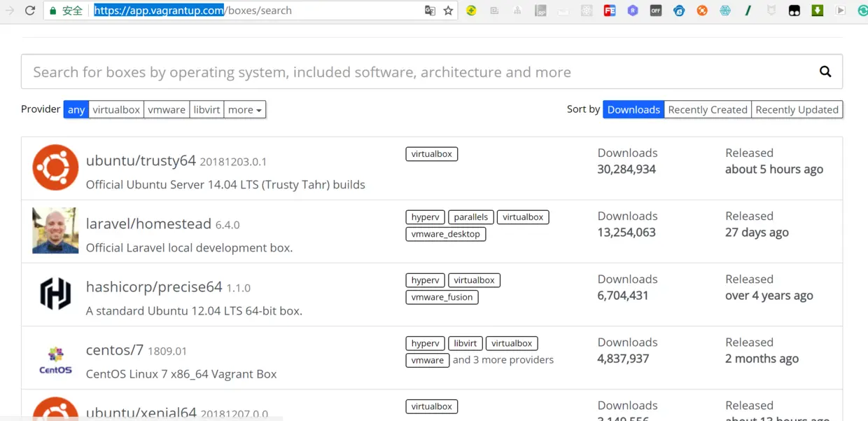Click the vmware_desktop provider tag
This screenshot has width=868, height=421.
tap(446, 234)
